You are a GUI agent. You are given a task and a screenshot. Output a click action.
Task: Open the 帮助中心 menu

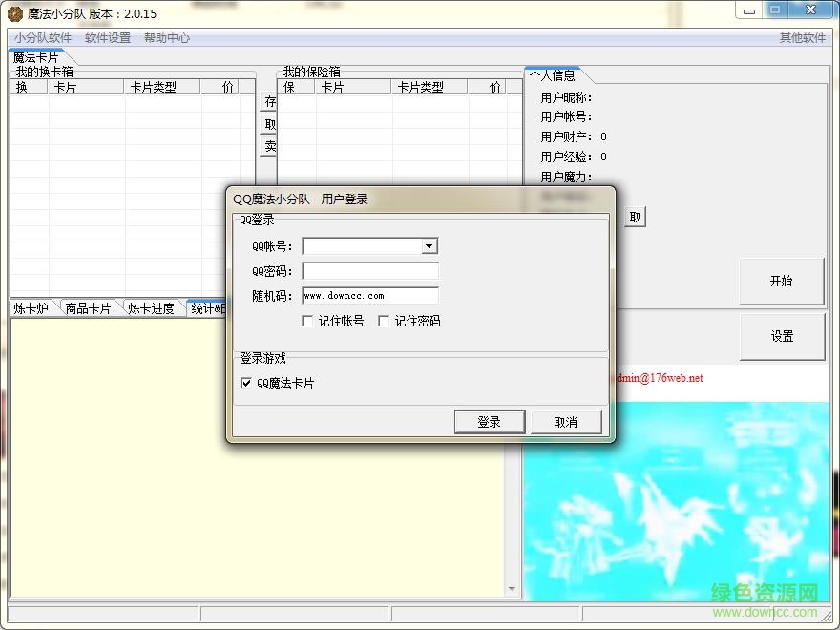pyautogui.click(x=167, y=38)
